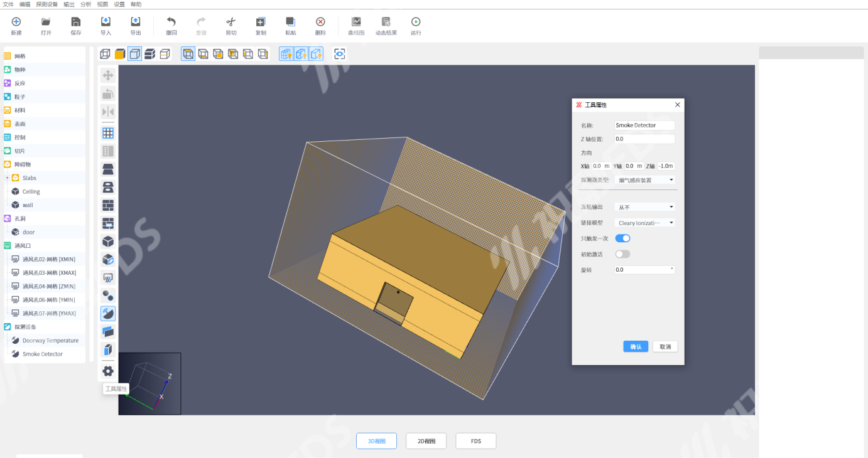Select 通风孔02-网格 [XMIN] in the tree
The width and height of the screenshot is (868, 458).
[49, 259]
